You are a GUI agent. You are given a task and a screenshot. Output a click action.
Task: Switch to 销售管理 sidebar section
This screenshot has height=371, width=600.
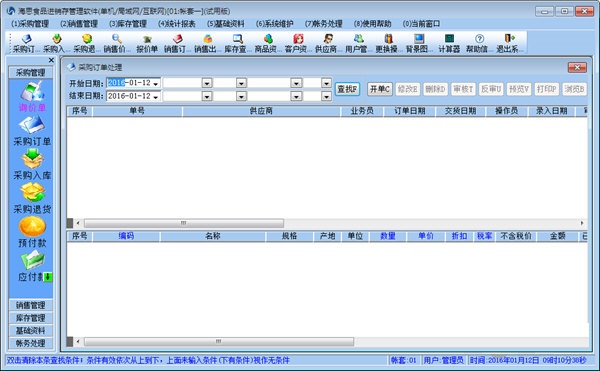coord(31,305)
